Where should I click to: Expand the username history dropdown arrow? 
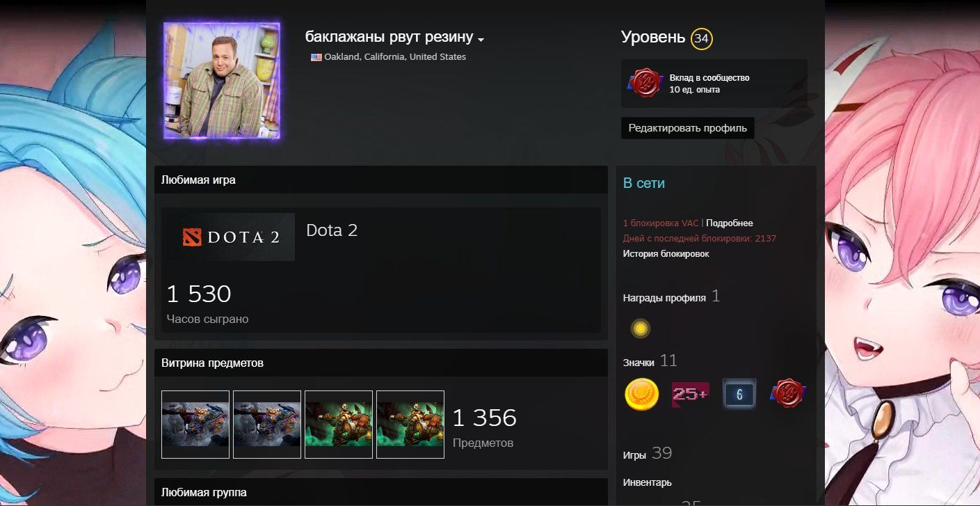coord(481,39)
